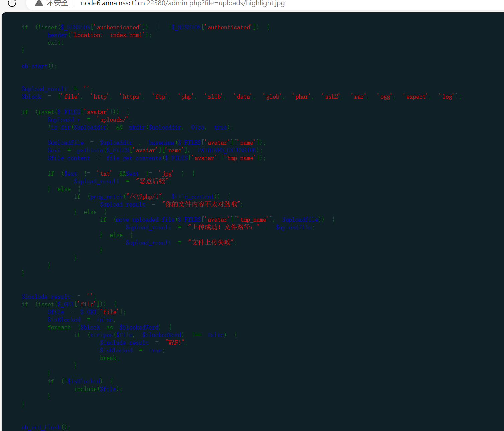Click the ob_end_flush() line
This screenshot has height=431, width=504.
(46, 427)
